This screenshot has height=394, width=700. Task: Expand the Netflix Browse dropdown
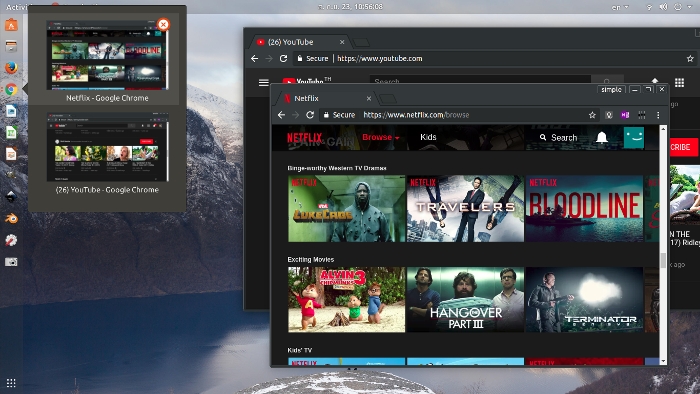380,137
